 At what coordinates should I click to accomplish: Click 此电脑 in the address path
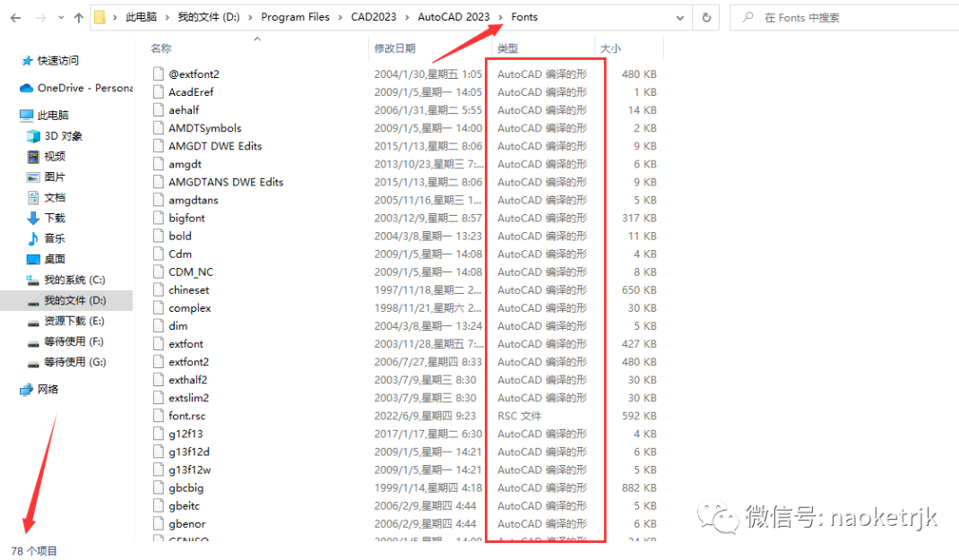click(x=142, y=17)
